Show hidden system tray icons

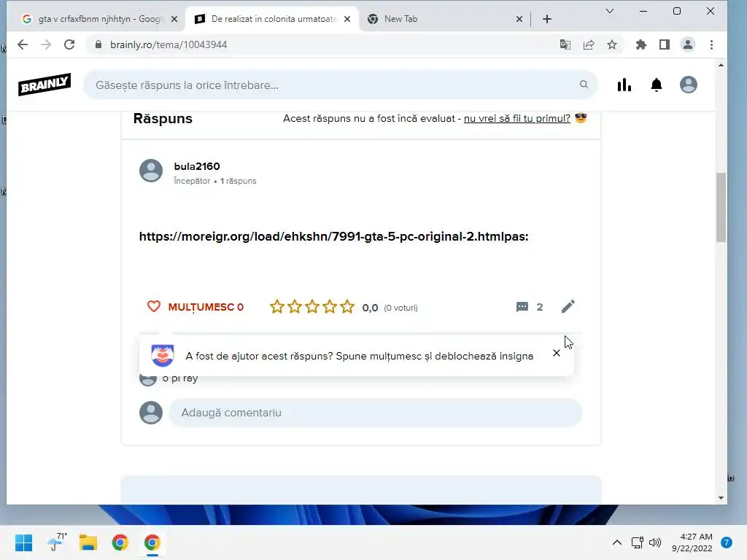(617, 542)
